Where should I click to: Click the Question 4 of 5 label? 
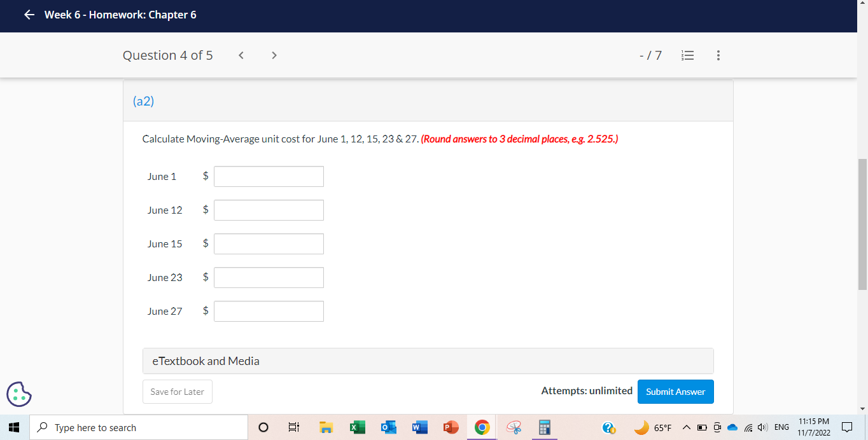coord(168,55)
